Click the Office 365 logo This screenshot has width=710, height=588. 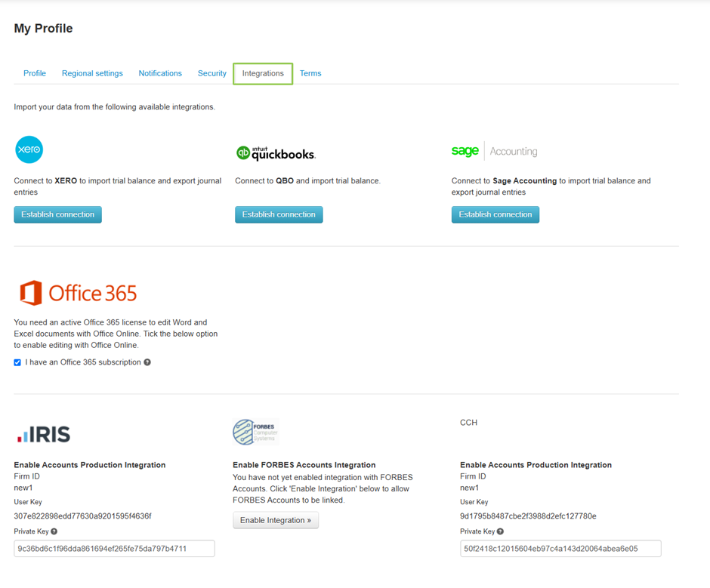coord(78,293)
